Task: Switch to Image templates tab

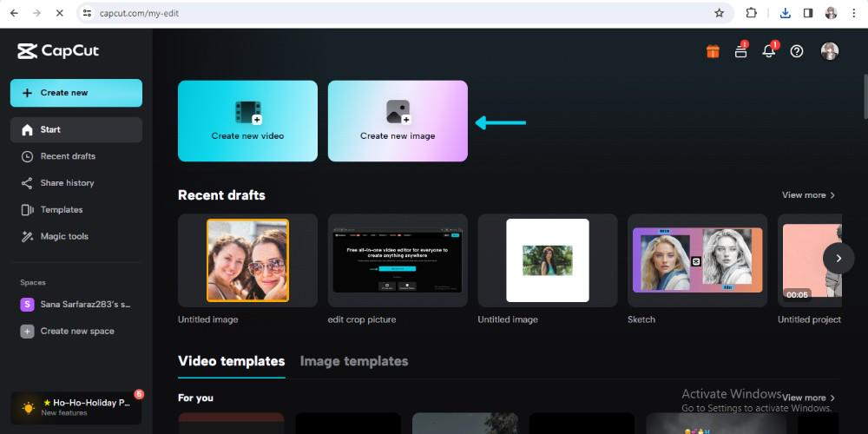Action: coord(354,361)
